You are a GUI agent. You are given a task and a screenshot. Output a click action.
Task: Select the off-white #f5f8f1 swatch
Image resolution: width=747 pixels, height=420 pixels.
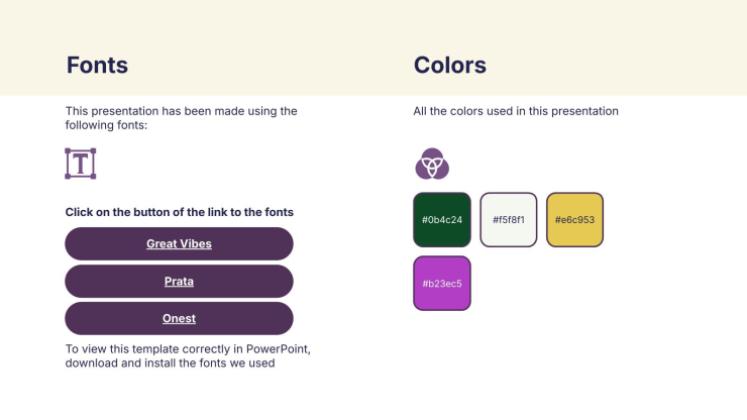tap(509, 220)
